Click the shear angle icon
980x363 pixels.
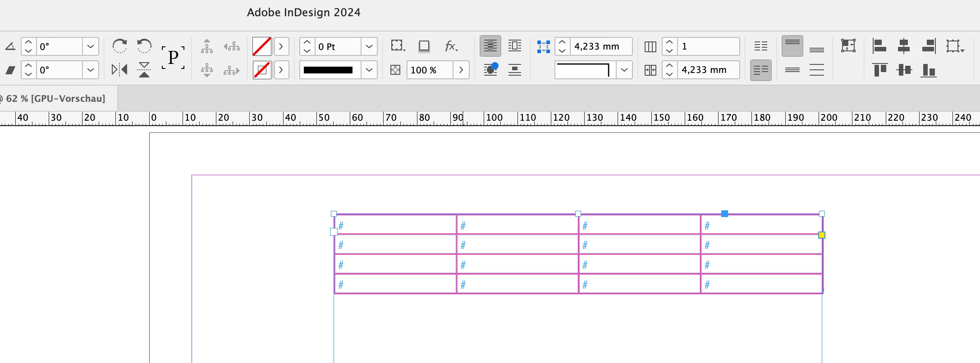point(10,70)
